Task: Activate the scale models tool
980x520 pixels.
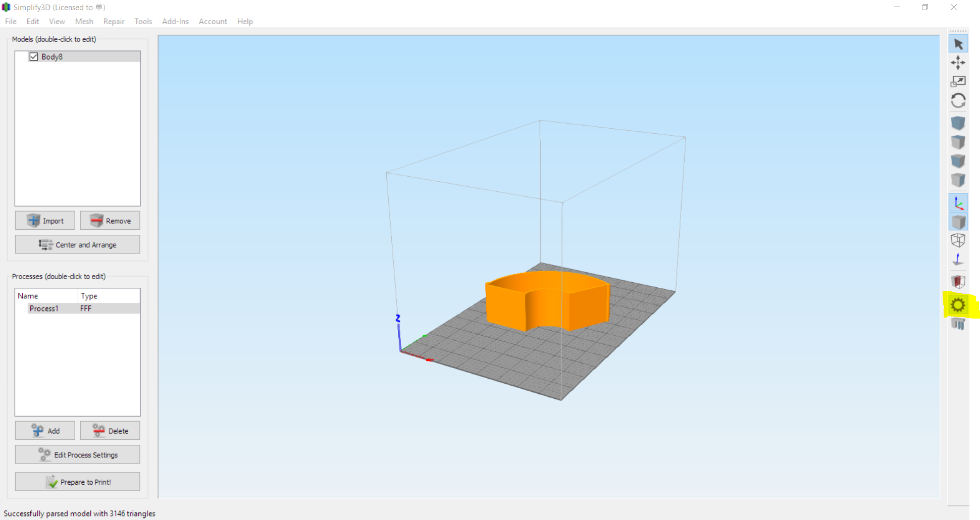Action: pyautogui.click(x=958, y=81)
